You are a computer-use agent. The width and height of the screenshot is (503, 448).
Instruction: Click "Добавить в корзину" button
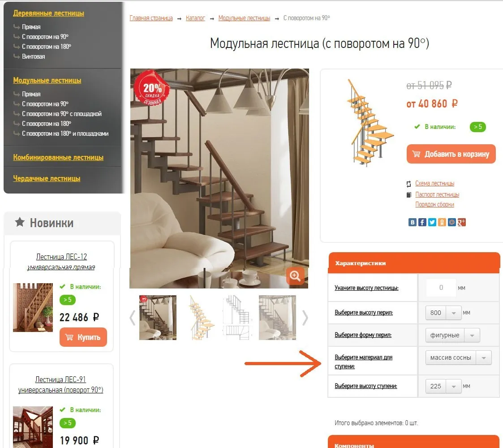coord(451,154)
